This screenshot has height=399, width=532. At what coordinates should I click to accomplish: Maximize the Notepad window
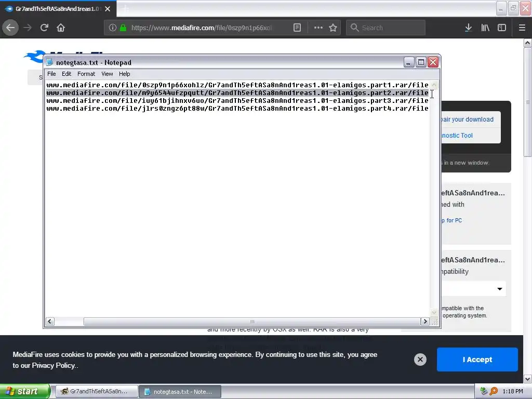click(421, 62)
